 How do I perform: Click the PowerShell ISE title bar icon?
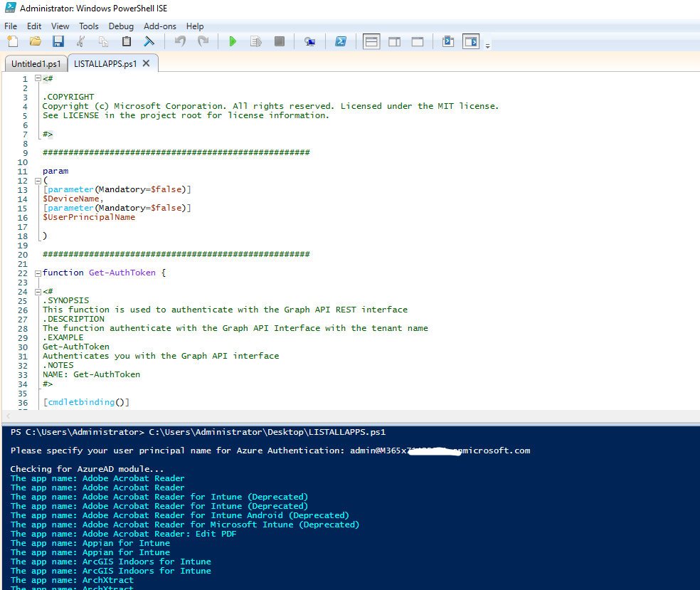click(x=10, y=8)
